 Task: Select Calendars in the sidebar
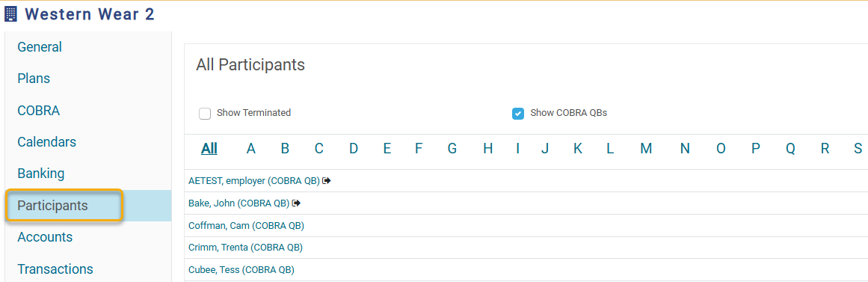click(x=47, y=142)
